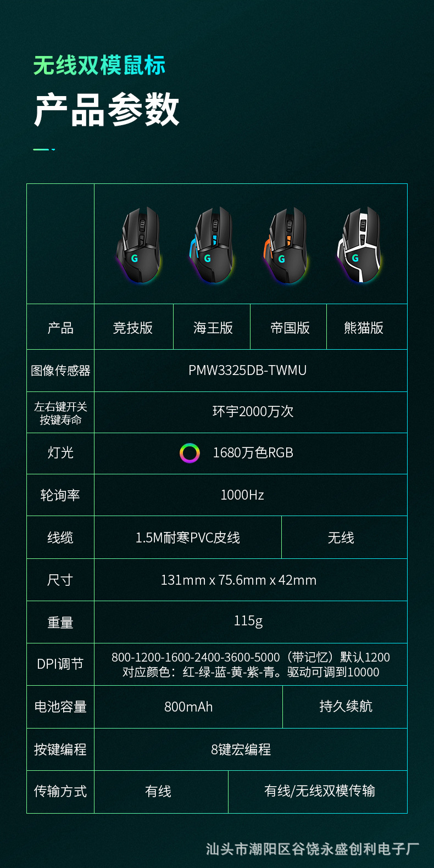Click the white panda 熊猫版 mouse image
The height and width of the screenshot is (868, 434).
click(359, 245)
